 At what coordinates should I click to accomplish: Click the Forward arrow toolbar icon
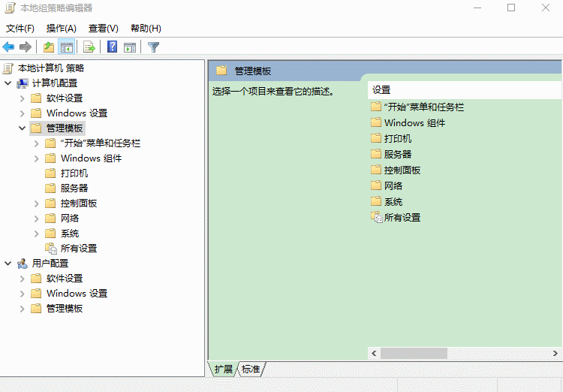(x=25, y=47)
